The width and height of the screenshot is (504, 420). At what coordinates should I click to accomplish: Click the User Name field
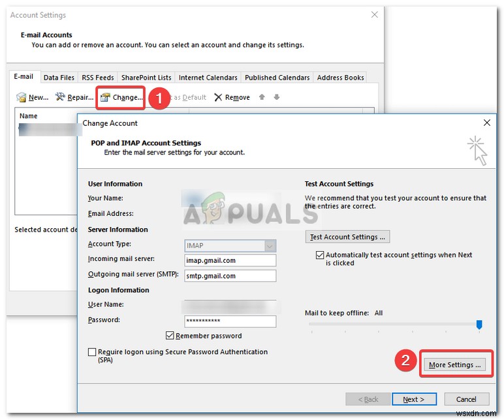[x=230, y=307]
